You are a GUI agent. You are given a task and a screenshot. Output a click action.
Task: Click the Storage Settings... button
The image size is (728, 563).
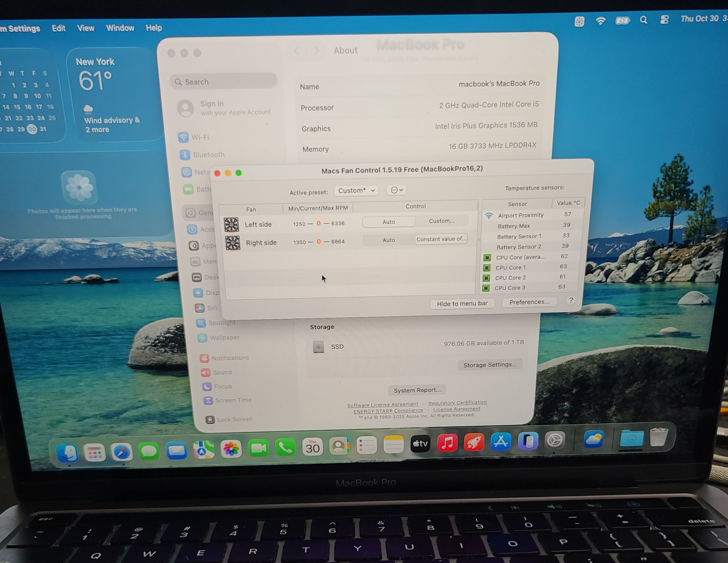(490, 365)
